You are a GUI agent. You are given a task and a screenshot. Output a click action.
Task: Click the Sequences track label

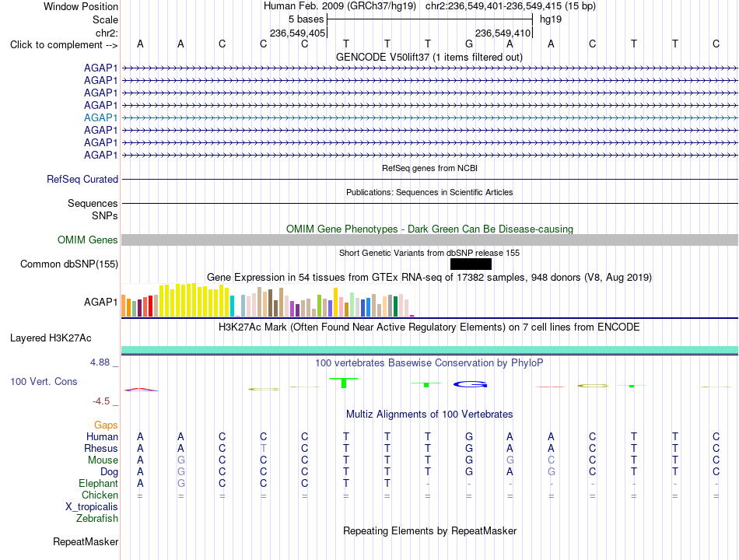tap(93, 203)
